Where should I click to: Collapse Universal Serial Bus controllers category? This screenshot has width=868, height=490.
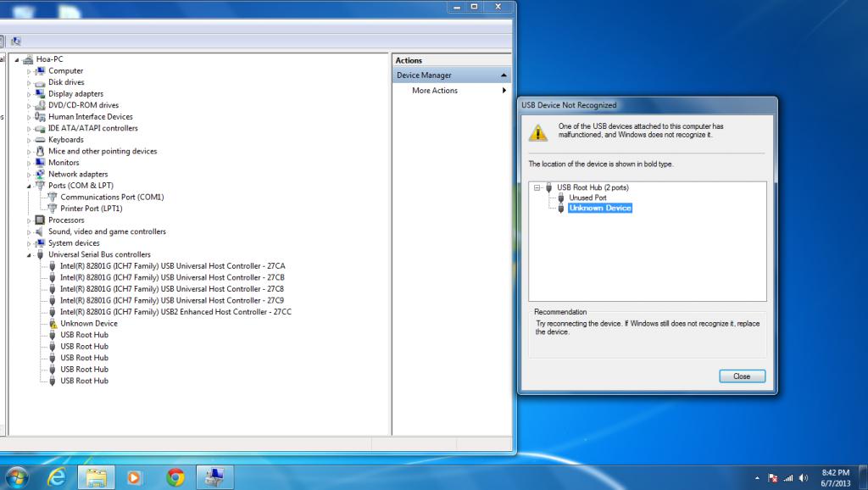tap(29, 255)
